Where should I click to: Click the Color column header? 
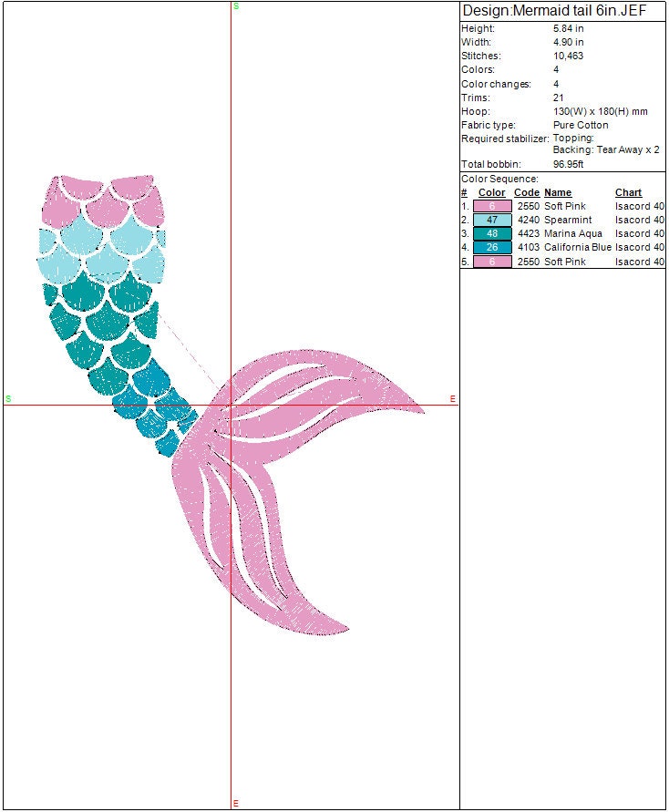tap(492, 193)
